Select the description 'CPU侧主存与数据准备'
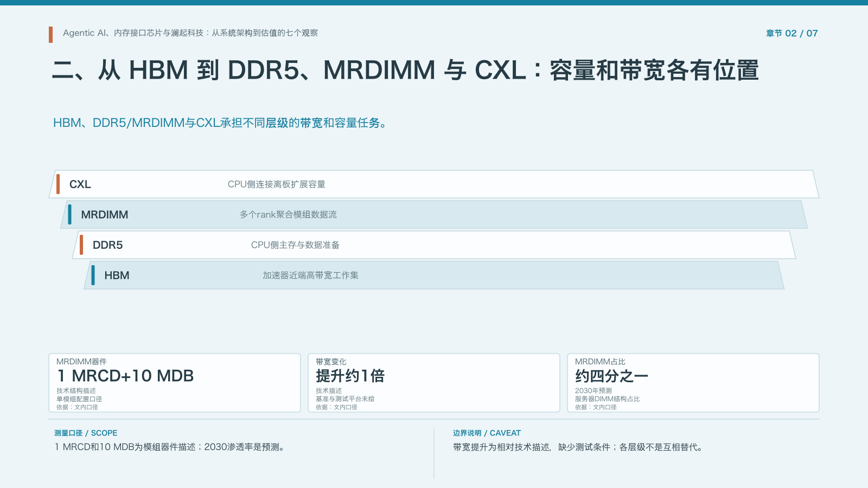The width and height of the screenshot is (868, 488). [x=295, y=245]
